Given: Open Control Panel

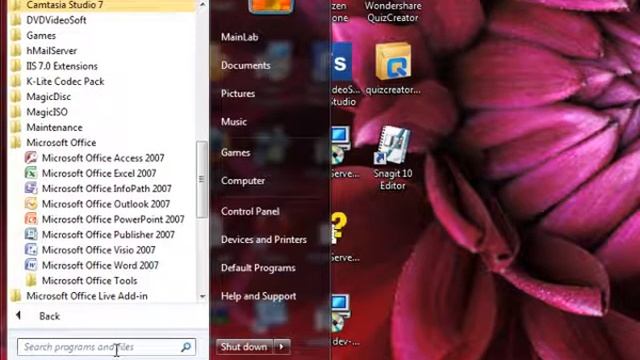Looking at the screenshot, I should 250,211.
